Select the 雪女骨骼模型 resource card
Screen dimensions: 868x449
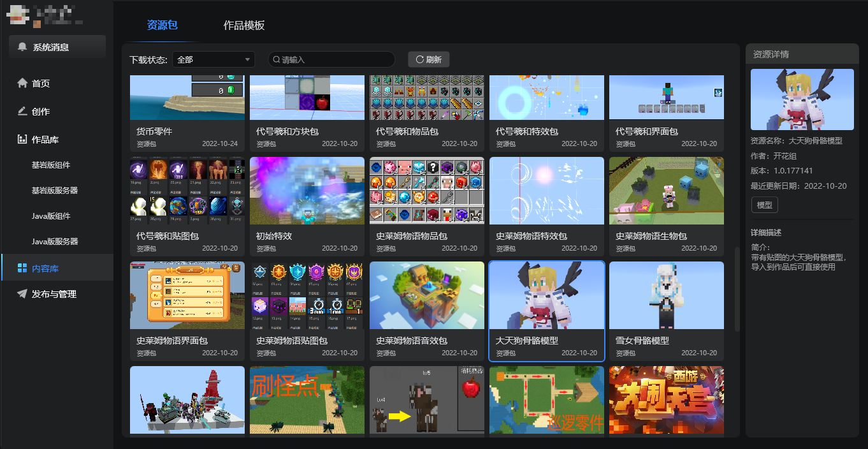click(667, 311)
